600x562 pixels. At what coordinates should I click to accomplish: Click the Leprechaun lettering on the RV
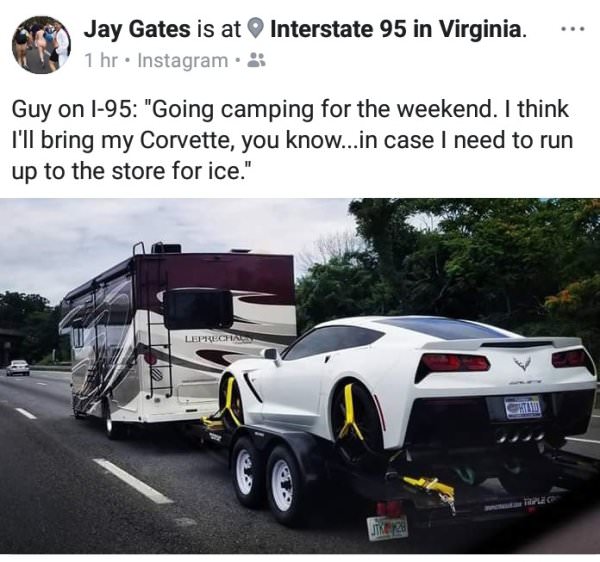(218, 339)
